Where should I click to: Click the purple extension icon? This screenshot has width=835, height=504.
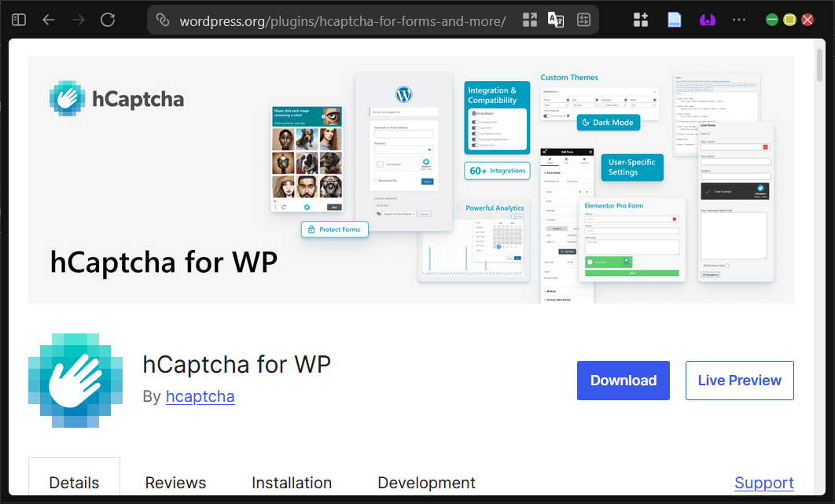click(x=707, y=20)
